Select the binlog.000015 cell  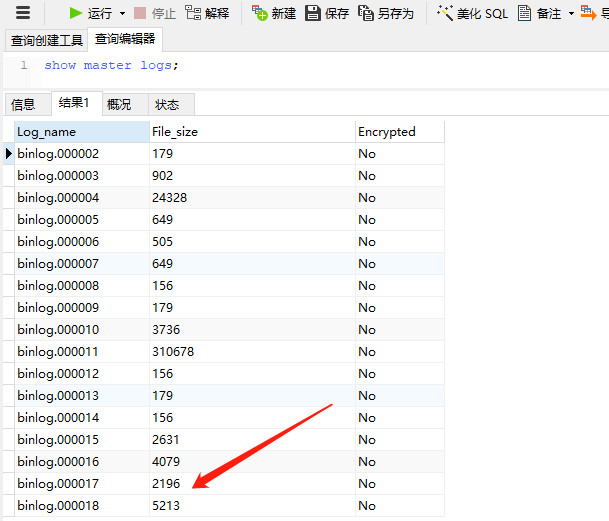[82, 440]
